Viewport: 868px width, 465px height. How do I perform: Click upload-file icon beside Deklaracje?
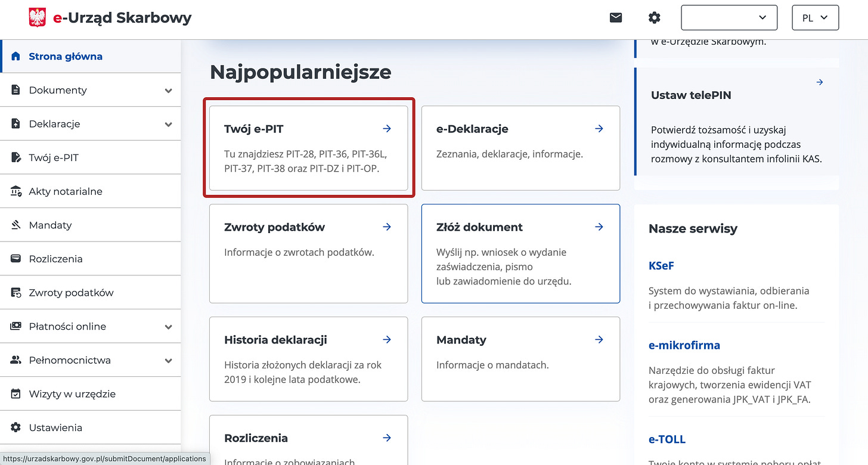coord(16,124)
